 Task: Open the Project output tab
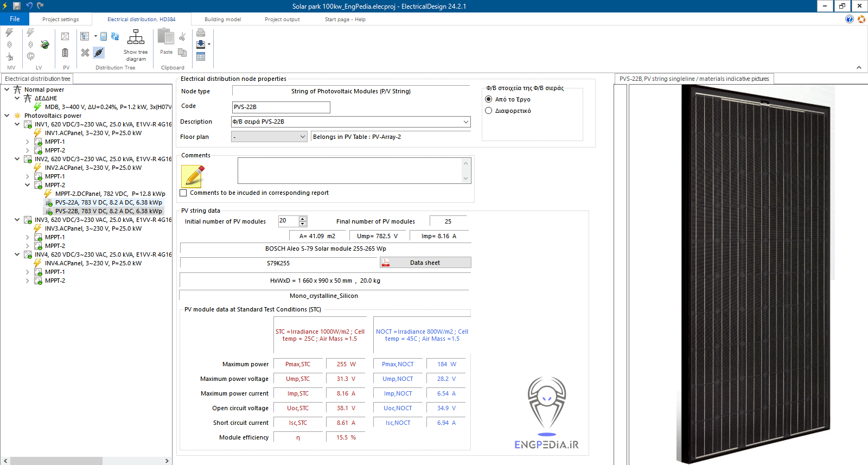click(x=282, y=20)
